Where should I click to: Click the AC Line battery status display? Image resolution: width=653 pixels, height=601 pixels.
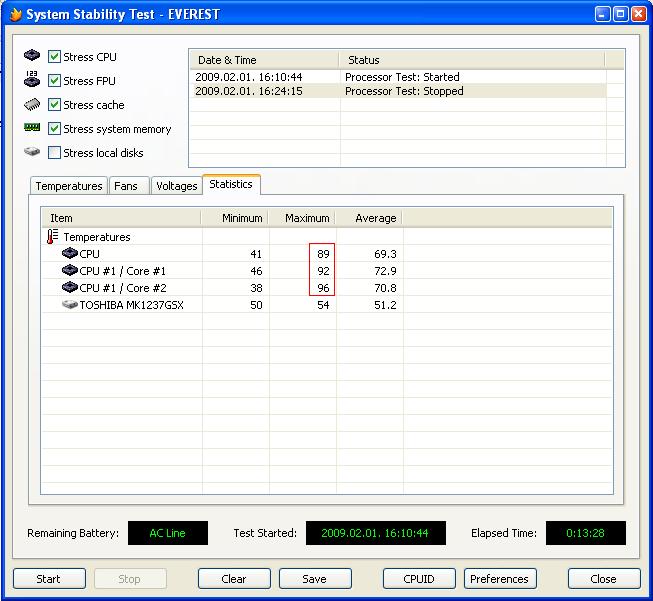pos(168,533)
